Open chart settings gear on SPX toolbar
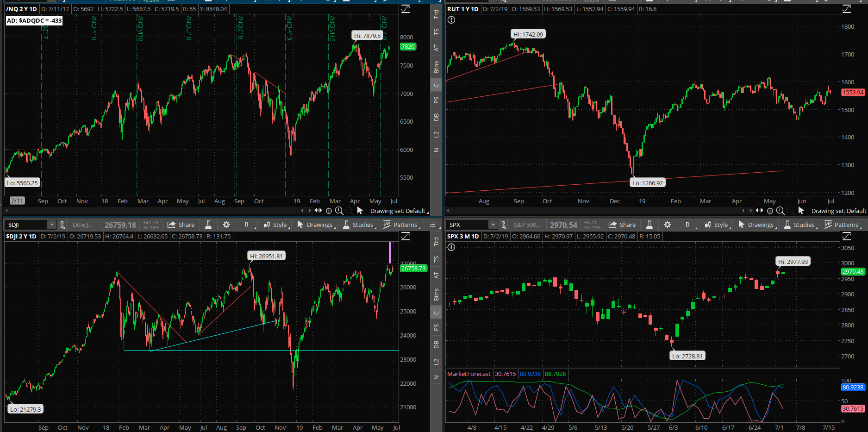868x432 pixels. pos(668,225)
